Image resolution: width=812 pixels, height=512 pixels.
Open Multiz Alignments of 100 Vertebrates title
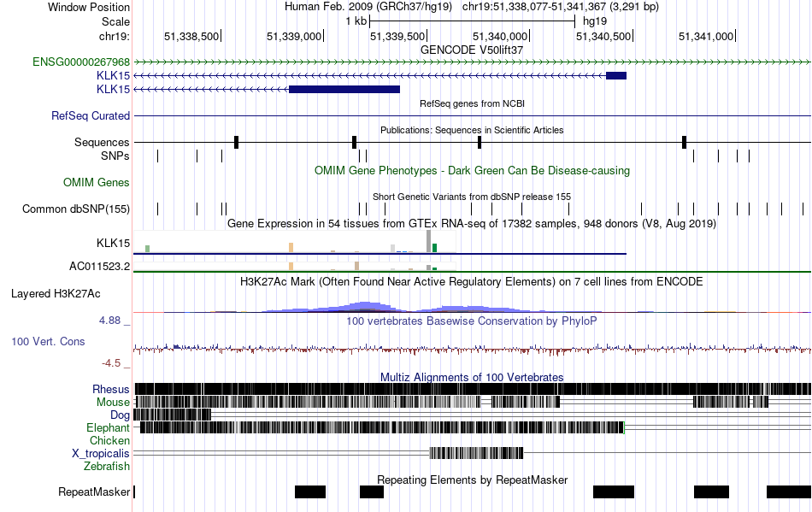472,378
